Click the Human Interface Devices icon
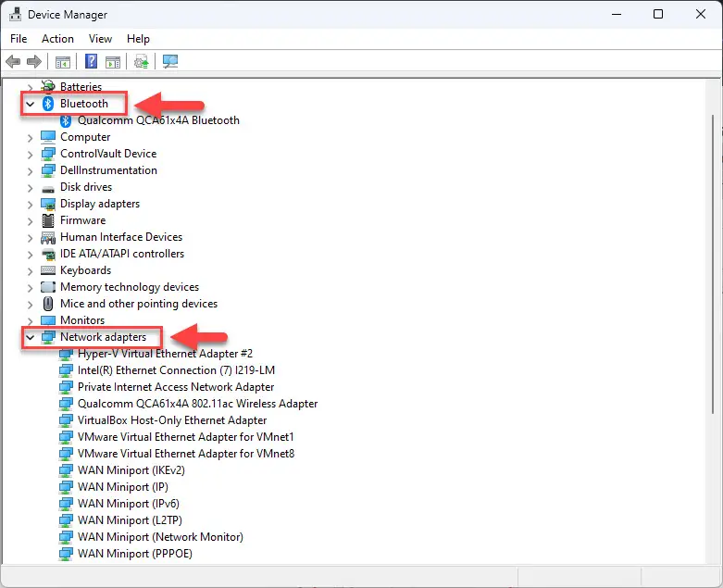Image resolution: width=723 pixels, height=588 pixels. click(x=48, y=237)
